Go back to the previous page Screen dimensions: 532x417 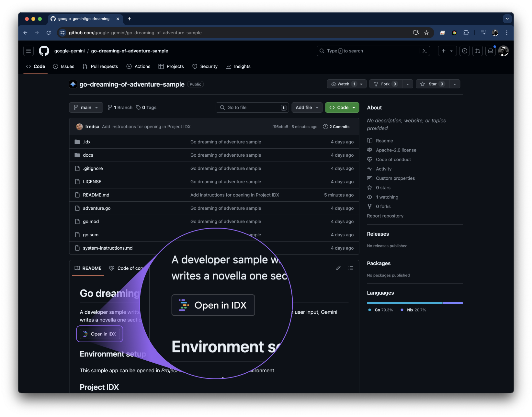coord(26,33)
